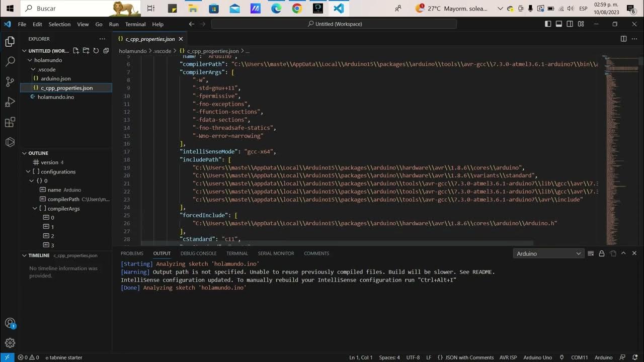Screen dimensions: 644x362
Task: Open the output channel Arduino dropdown
Action: pos(548,253)
